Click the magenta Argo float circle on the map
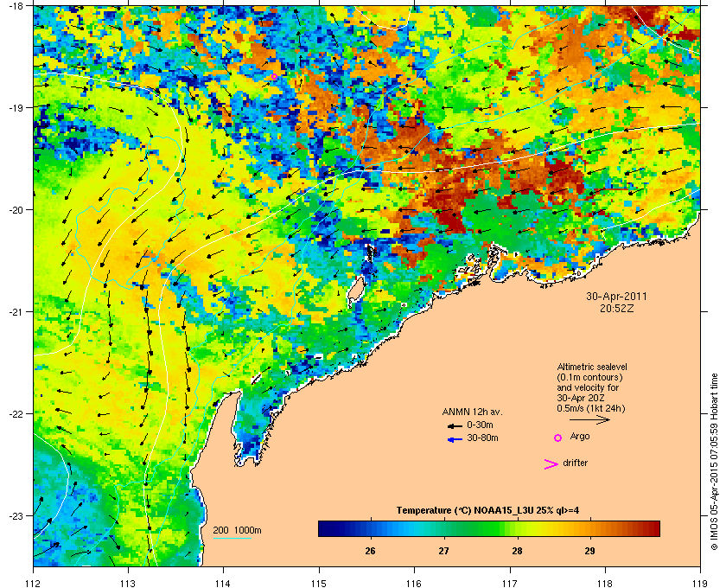726x588 pixels. coord(274,76)
